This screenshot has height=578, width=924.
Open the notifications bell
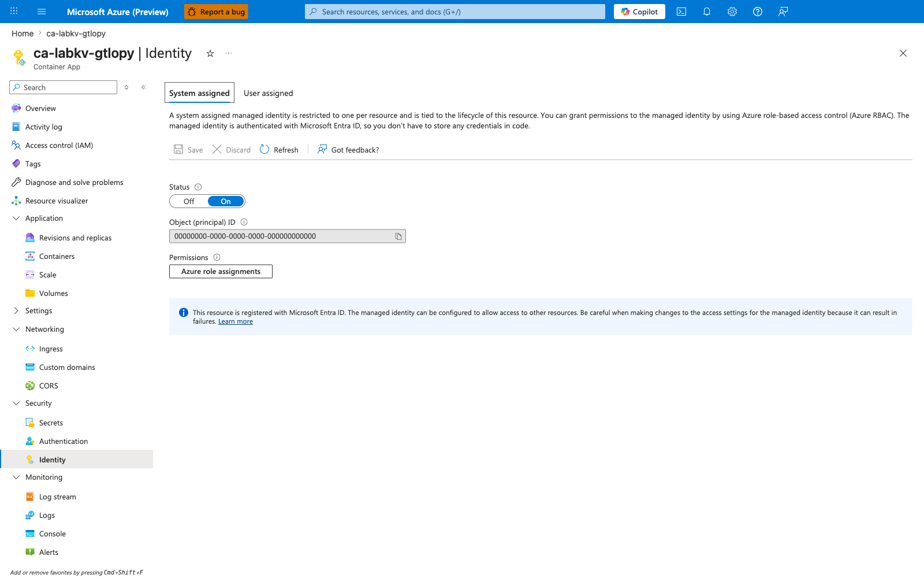tap(707, 12)
